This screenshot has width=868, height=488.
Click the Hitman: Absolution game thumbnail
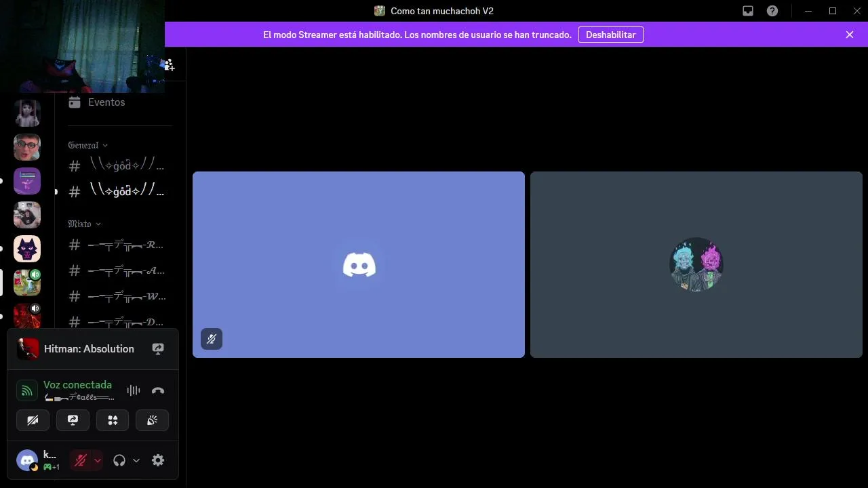coord(28,349)
